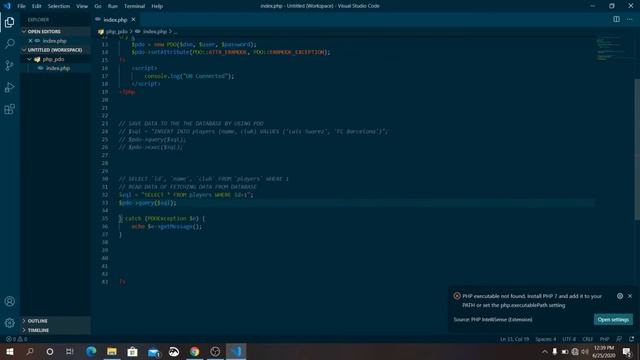Screen dimensions: 640x360
Task: Open the File menu
Action: (x=22, y=6)
